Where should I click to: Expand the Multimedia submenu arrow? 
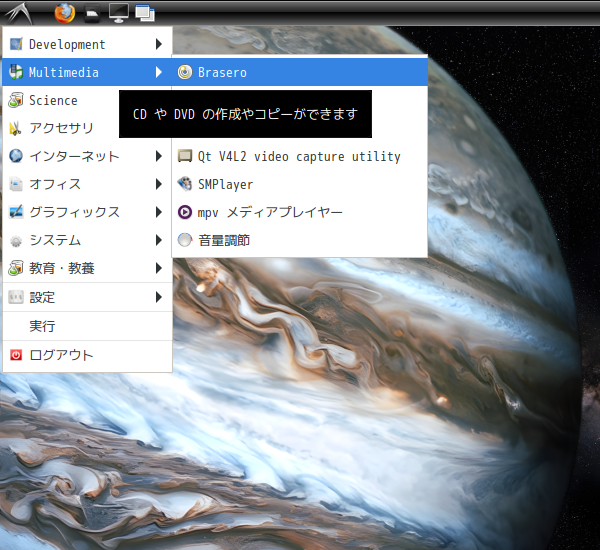point(159,72)
